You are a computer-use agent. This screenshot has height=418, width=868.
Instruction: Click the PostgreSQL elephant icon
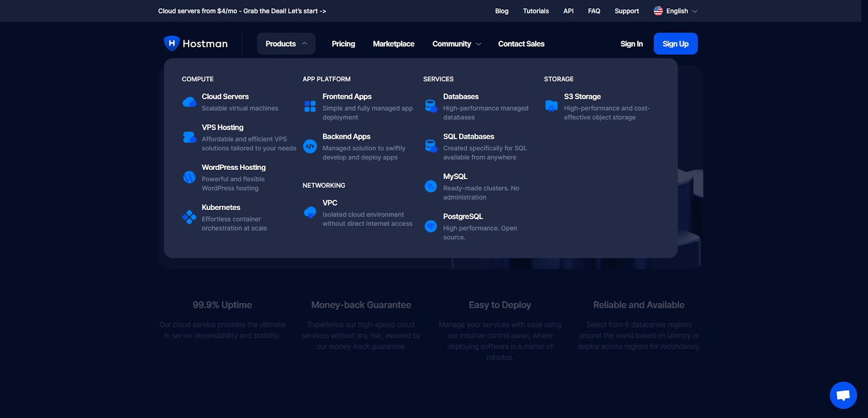click(431, 226)
